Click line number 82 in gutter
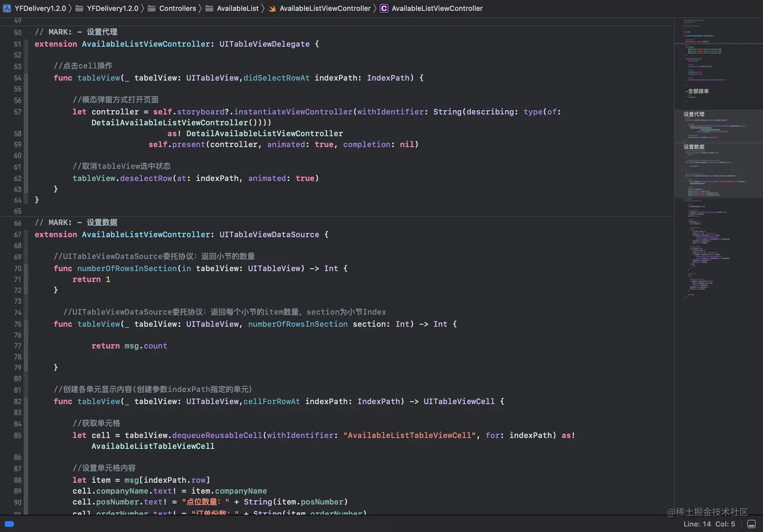The height and width of the screenshot is (532, 763). point(18,402)
